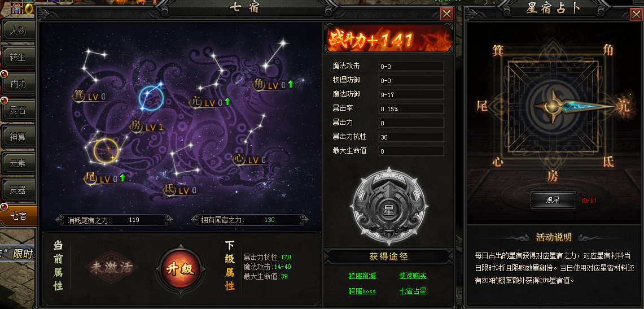Open the 七宿占星 link

[413, 291]
